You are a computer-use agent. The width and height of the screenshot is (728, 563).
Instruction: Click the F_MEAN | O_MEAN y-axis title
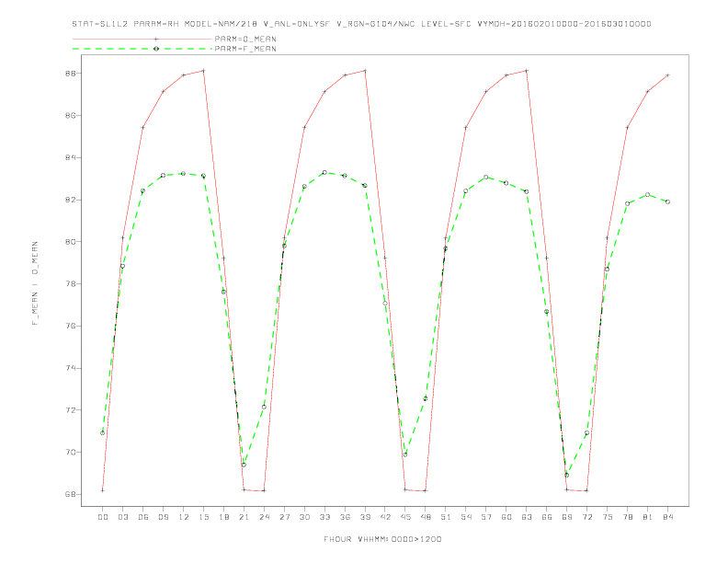pyautogui.click(x=35, y=283)
